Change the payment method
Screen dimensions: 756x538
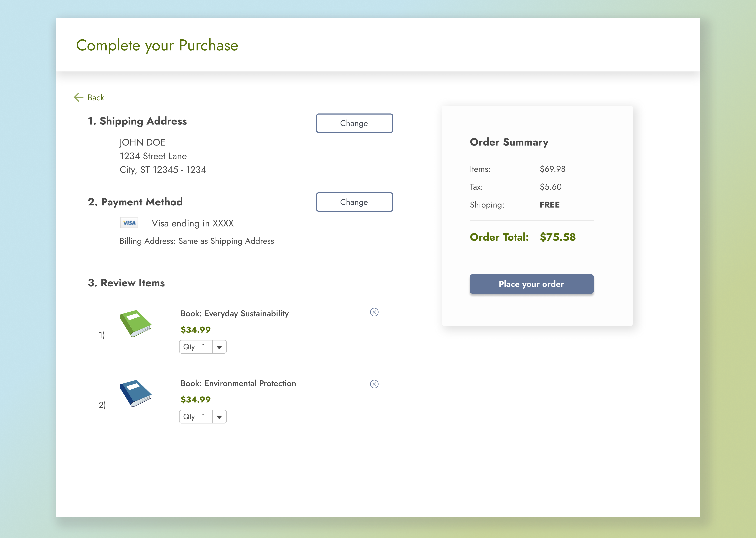click(x=354, y=202)
